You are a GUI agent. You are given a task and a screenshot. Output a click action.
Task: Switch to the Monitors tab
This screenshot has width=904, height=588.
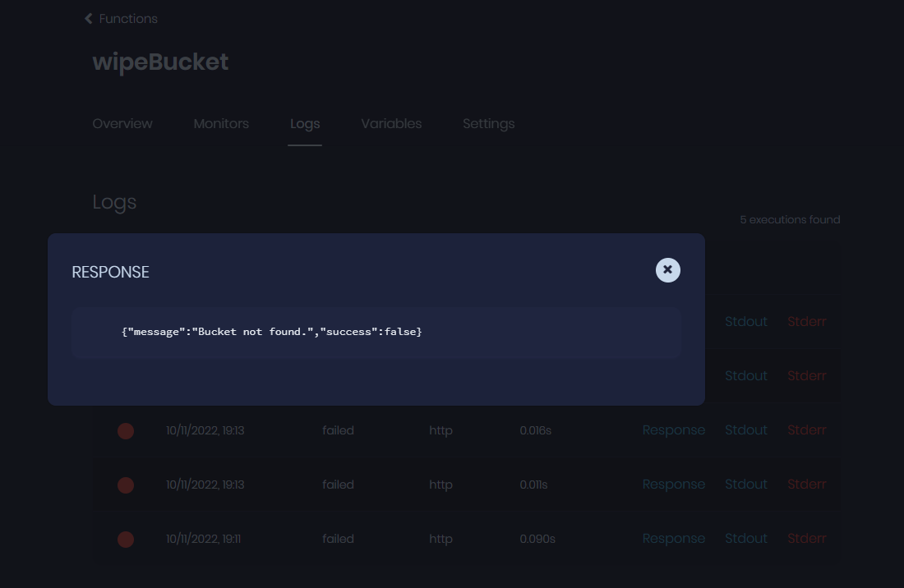[x=221, y=124]
